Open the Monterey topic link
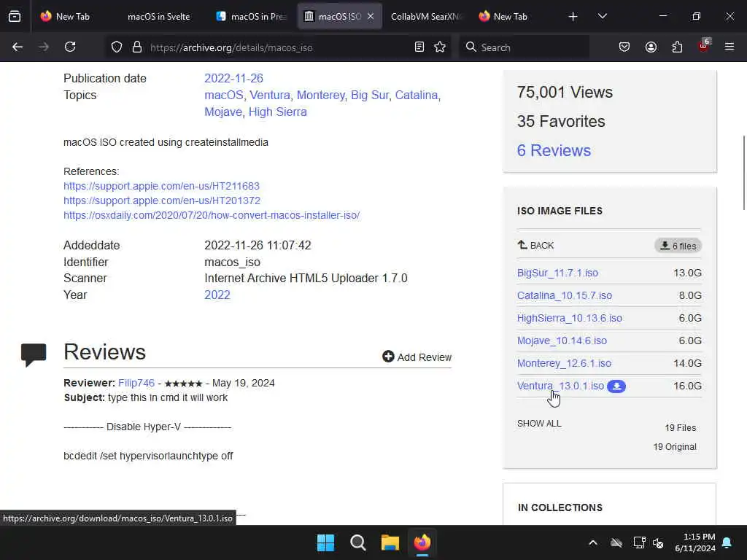The image size is (747, 560). pyautogui.click(x=320, y=96)
